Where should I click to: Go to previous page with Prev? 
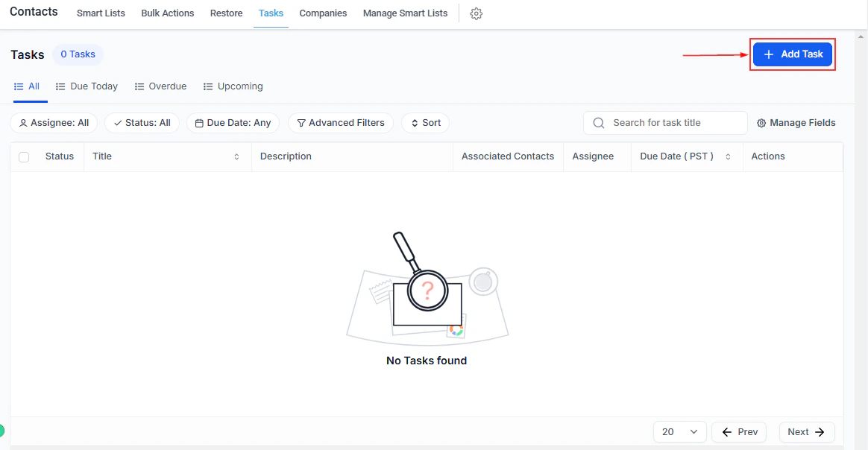(739, 432)
